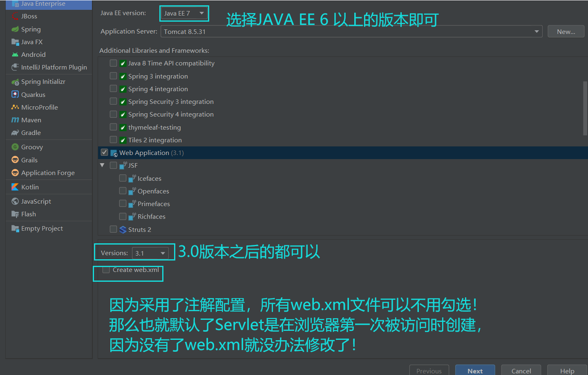Click the Richfaces row label
This screenshot has height=375, width=588.
click(152, 216)
